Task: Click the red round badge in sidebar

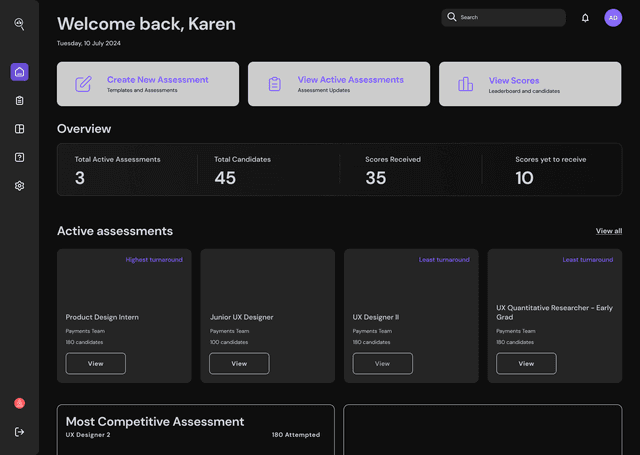Action: tap(19, 403)
